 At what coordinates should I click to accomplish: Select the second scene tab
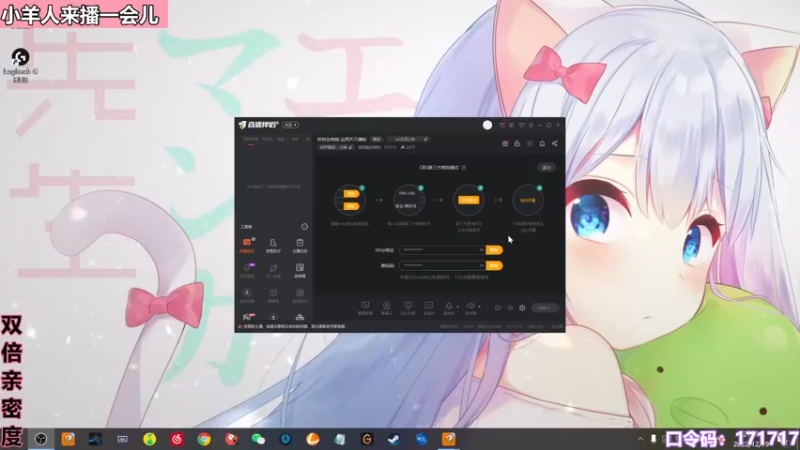267,139
